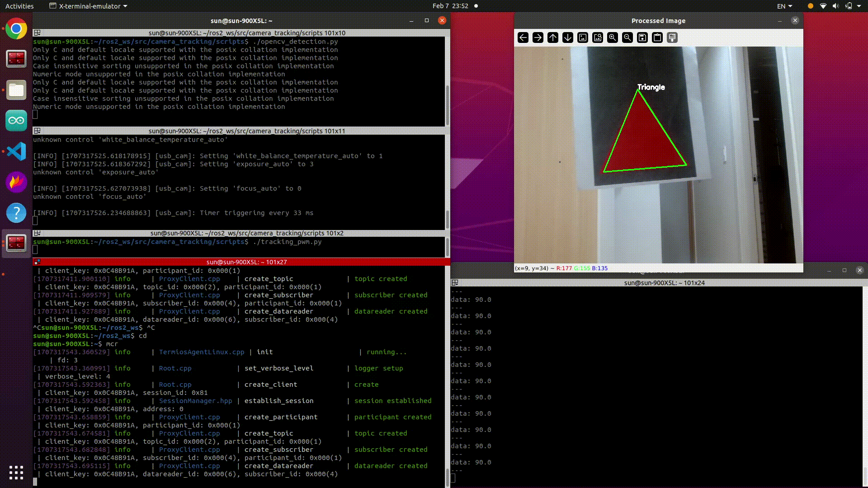Select the tracking_pwm.py terminal pane title
The height and width of the screenshot is (488, 868).
tap(246, 233)
